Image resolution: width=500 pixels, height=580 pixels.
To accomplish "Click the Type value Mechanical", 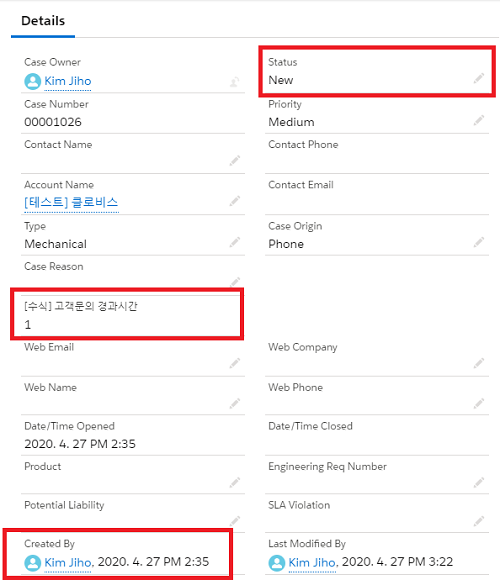I will (x=55, y=244).
